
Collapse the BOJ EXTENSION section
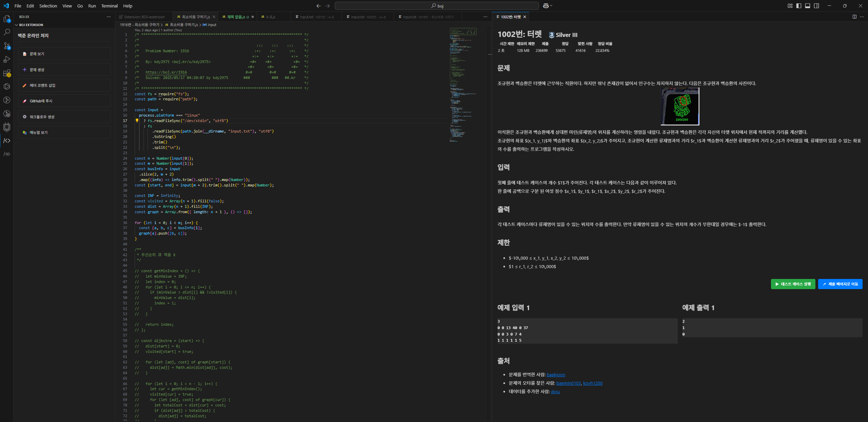point(16,25)
